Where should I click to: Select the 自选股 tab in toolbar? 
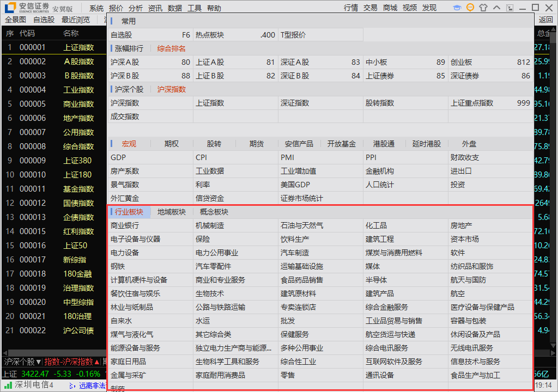[x=44, y=20]
